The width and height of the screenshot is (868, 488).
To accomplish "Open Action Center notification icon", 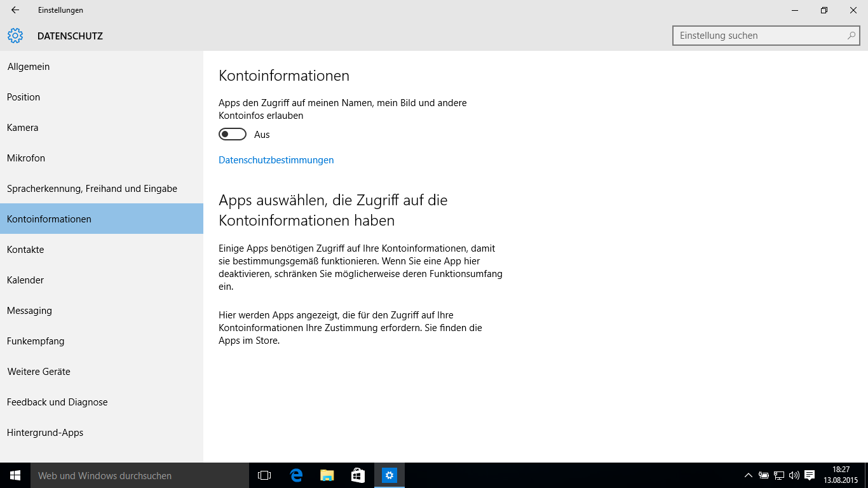I will [x=810, y=475].
